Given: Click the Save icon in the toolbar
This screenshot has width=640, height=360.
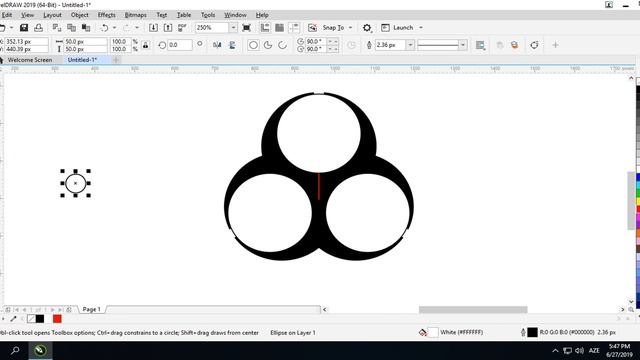Looking at the screenshot, I should pyautogui.click(x=24, y=28).
